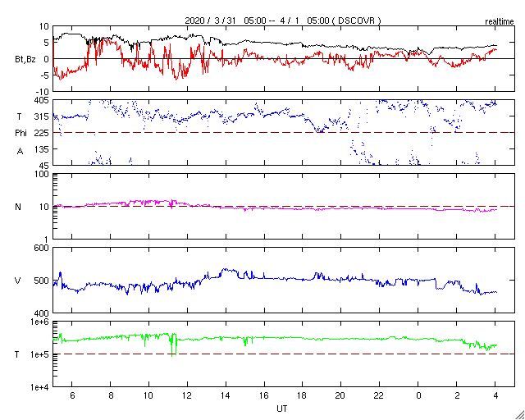Click the '600' tick on the V axis

click(x=43, y=248)
